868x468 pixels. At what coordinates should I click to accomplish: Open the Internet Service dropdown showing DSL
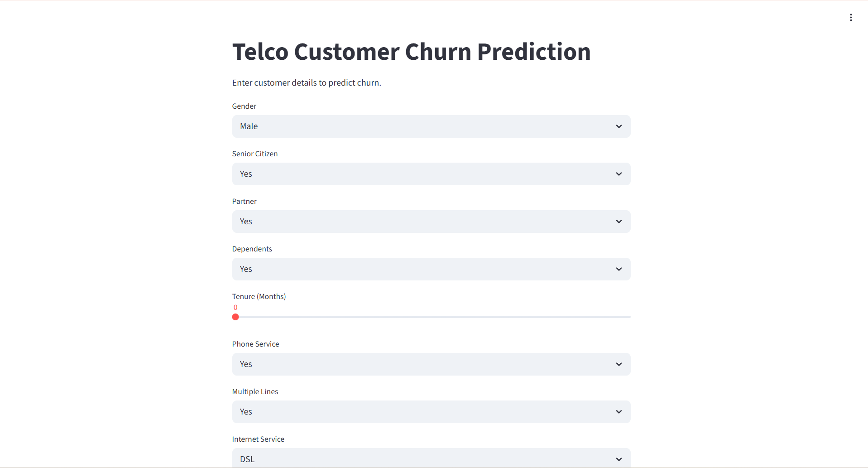430,459
